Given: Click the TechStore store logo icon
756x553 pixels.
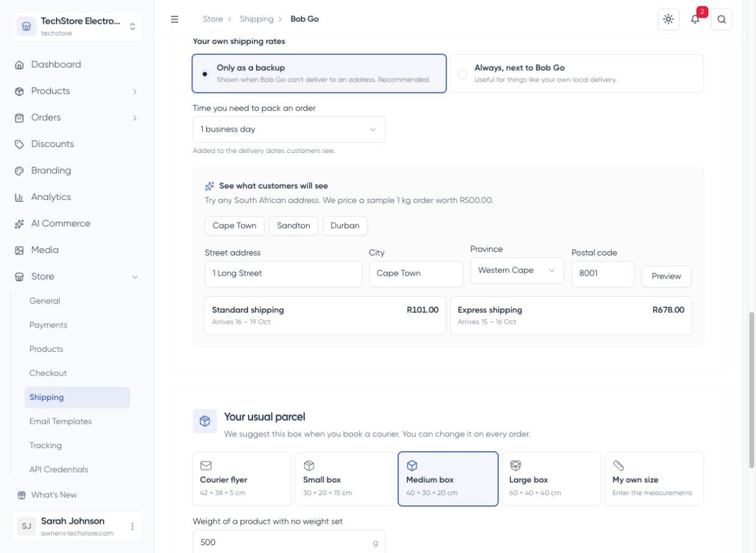Looking at the screenshot, I should (x=26, y=27).
